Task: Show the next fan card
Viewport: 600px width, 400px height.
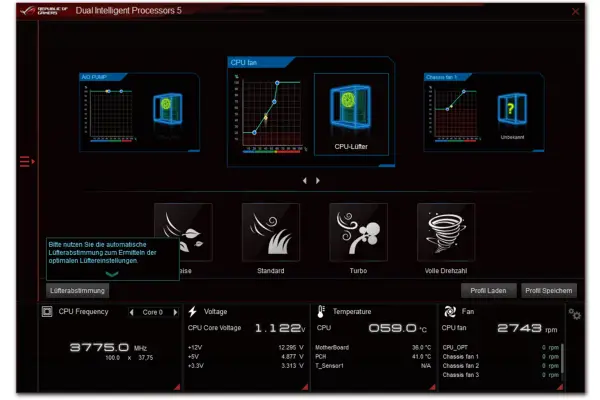Action: pyautogui.click(x=318, y=180)
